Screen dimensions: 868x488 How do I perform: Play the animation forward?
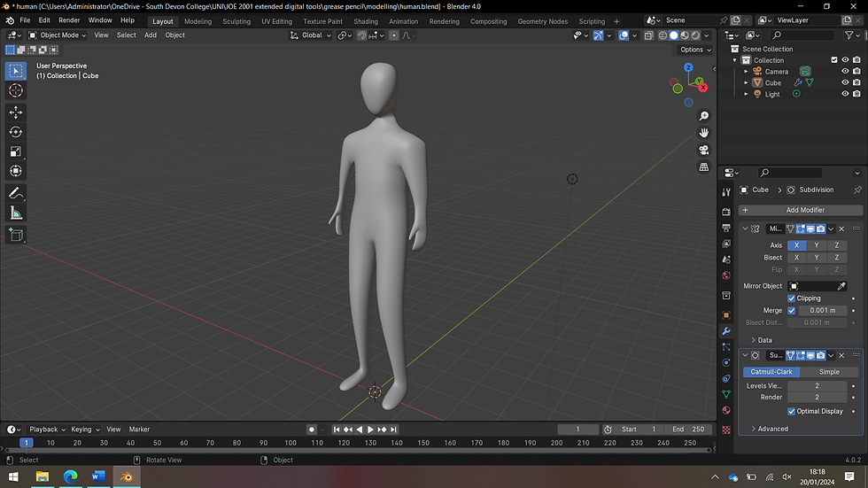tap(370, 430)
